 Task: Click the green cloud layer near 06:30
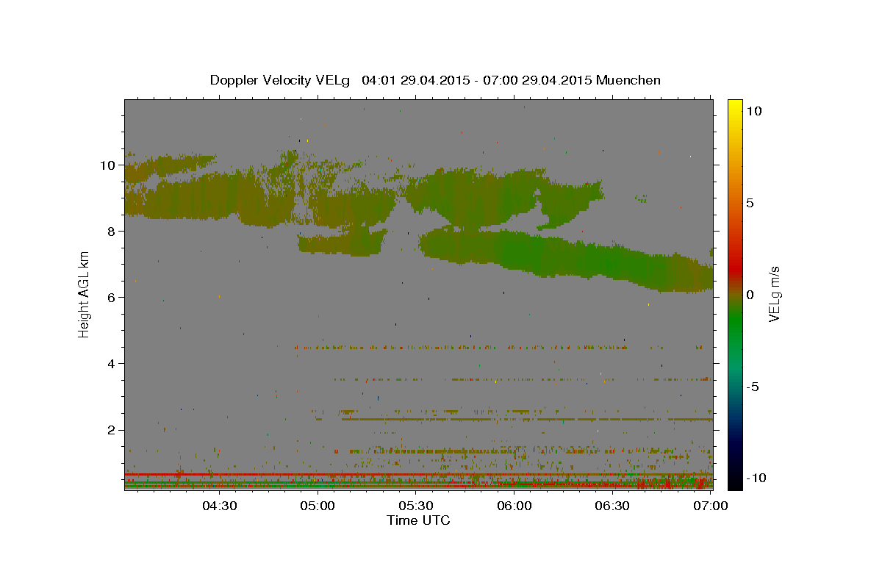point(613,263)
